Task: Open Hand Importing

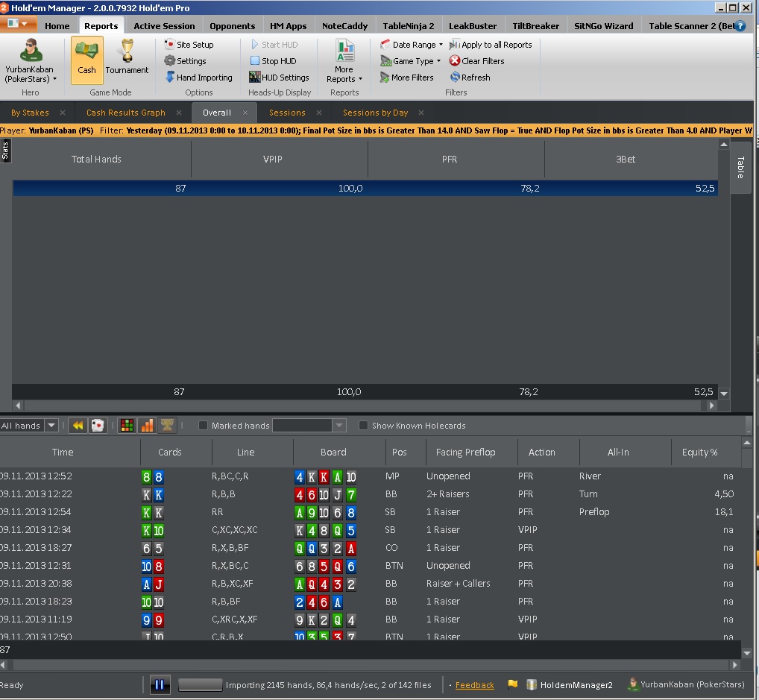Action: (199, 78)
